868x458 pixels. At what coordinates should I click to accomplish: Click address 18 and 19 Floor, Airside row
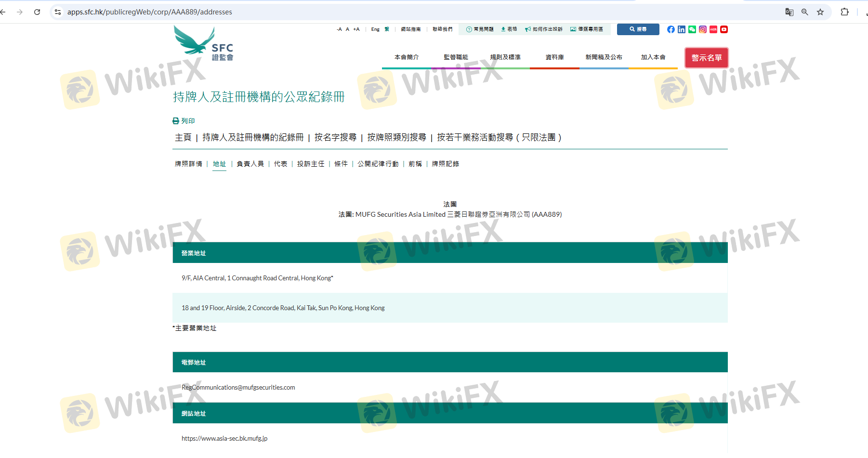(450, 308)
